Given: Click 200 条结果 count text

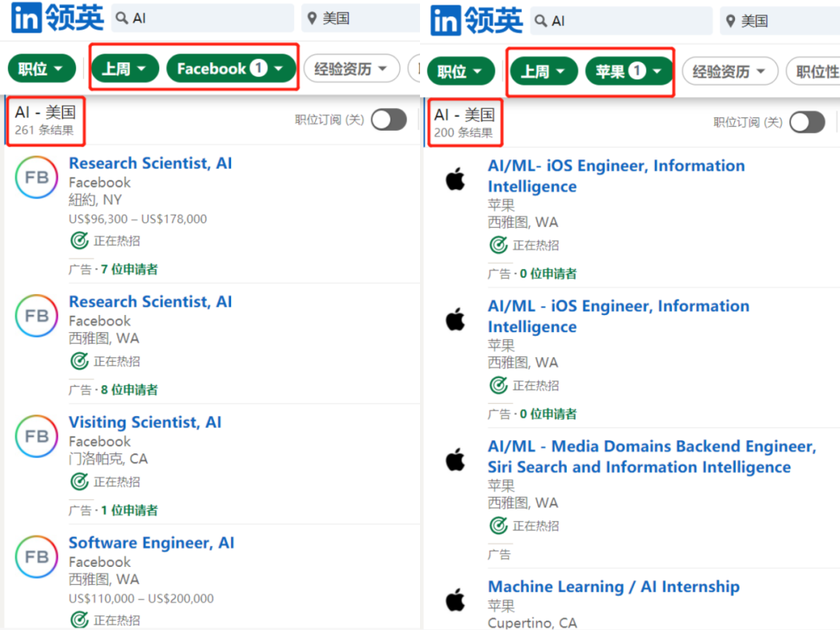Looking at the screenshot, I should click(x=464, y=133).
